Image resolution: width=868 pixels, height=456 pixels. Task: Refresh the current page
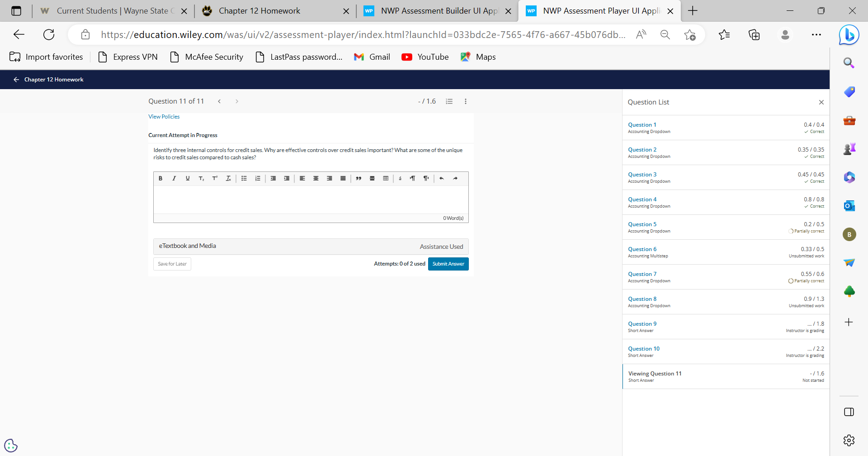pyautogui.click(x=49, y=34)
